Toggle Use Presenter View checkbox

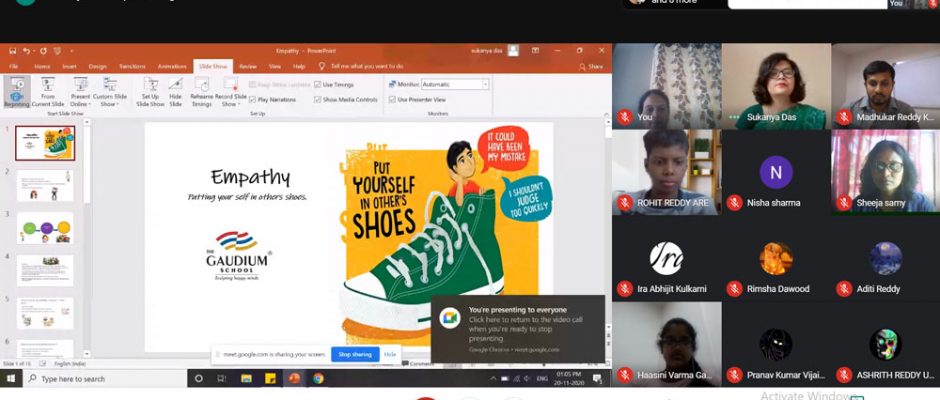392,100
